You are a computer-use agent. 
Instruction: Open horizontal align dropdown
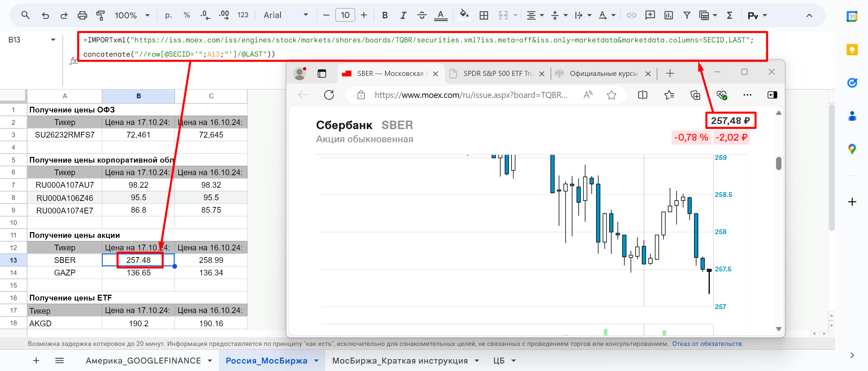coord(535,15)
